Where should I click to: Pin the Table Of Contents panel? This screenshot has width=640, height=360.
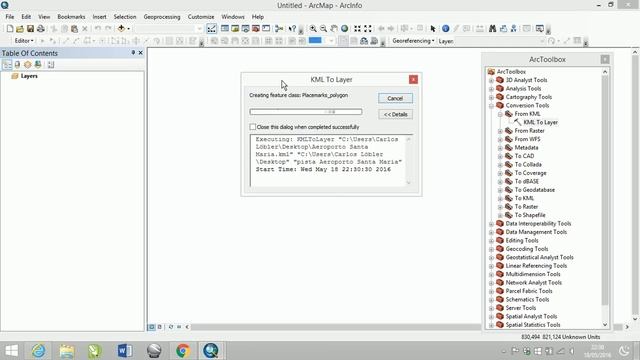pyautogui.click(x=133, y=53)
